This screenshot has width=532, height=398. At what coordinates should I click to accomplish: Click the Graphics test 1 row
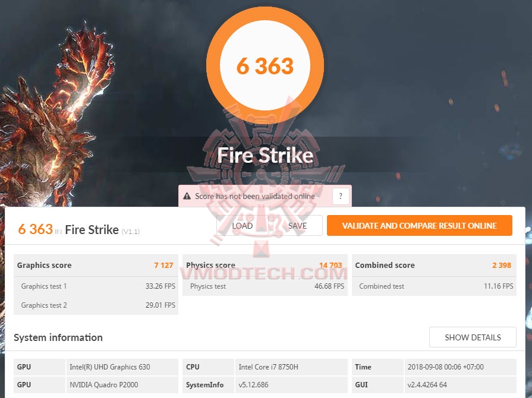pos(96,286)
